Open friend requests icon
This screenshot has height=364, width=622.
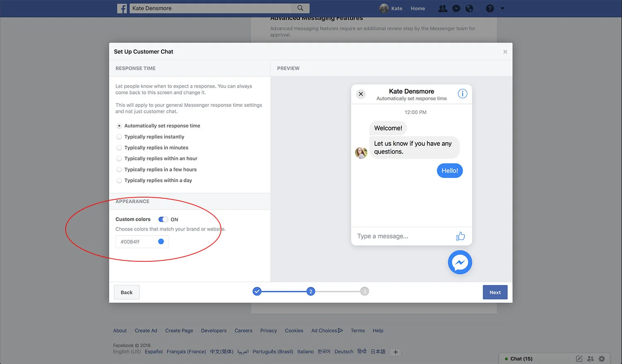(443, 8)
